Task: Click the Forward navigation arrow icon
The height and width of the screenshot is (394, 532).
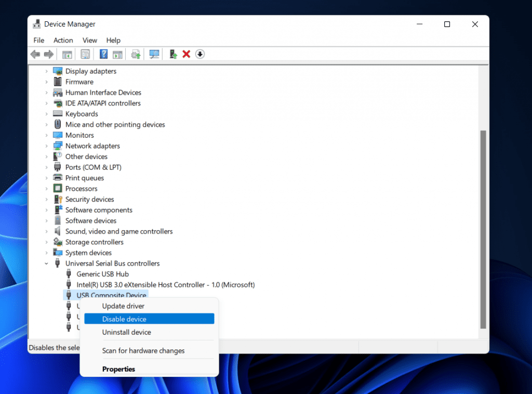Action: click(49, 54)
